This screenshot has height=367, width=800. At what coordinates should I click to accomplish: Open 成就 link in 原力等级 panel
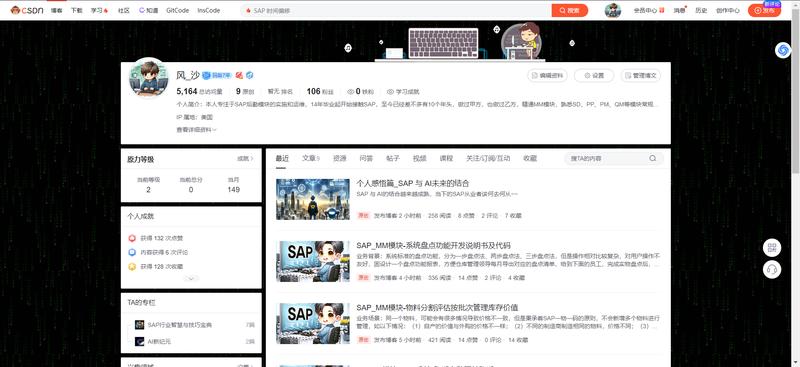click(x=245, y=159)
